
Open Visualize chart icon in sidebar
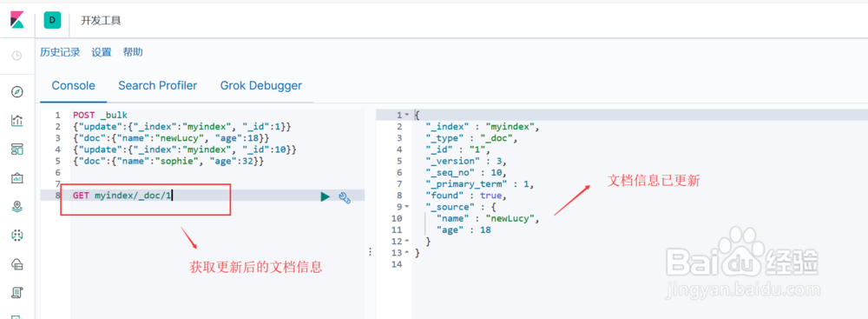click(x=17, y=120)
